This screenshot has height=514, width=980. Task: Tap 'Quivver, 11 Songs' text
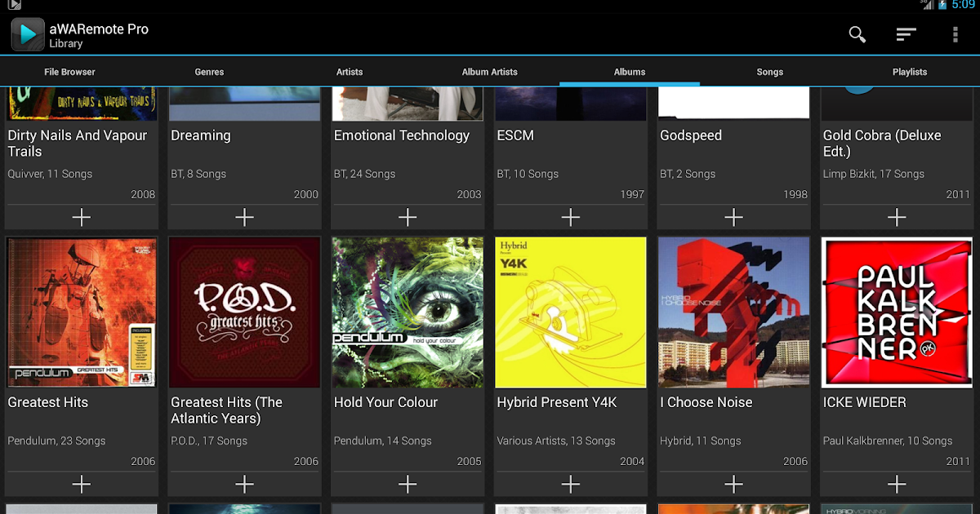click(50, 174)
